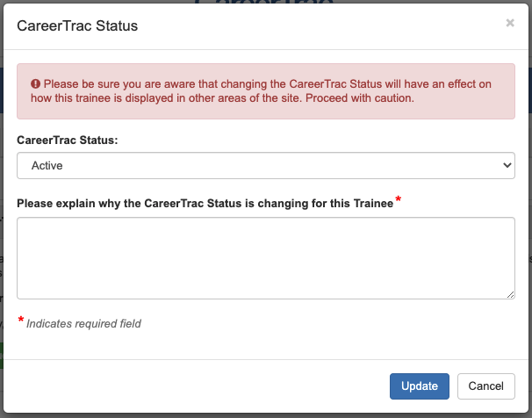Click the red asterisk after explanation label

point(399,201)
